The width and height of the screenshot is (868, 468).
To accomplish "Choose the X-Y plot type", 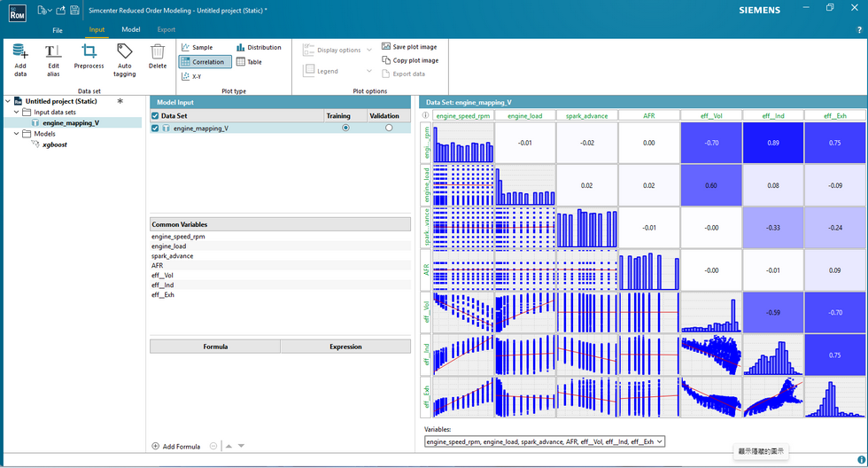I will 191,76.
